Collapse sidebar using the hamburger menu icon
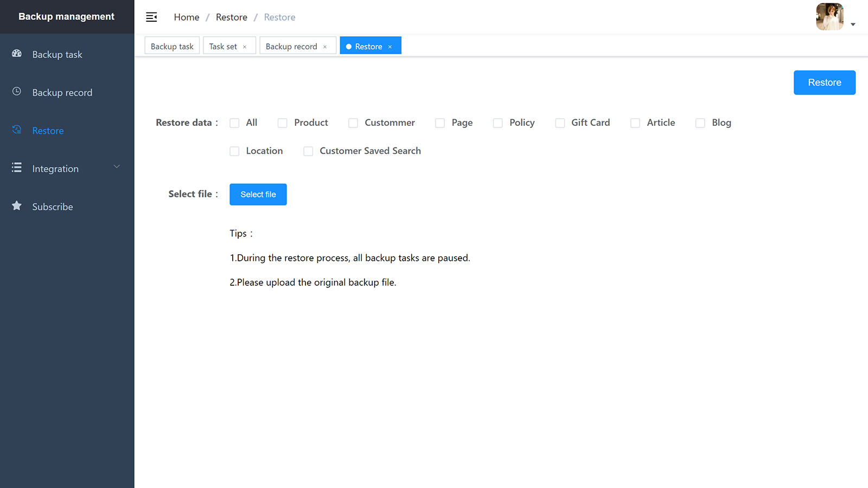Screen dimensions: 868x488 coord(151,17)
